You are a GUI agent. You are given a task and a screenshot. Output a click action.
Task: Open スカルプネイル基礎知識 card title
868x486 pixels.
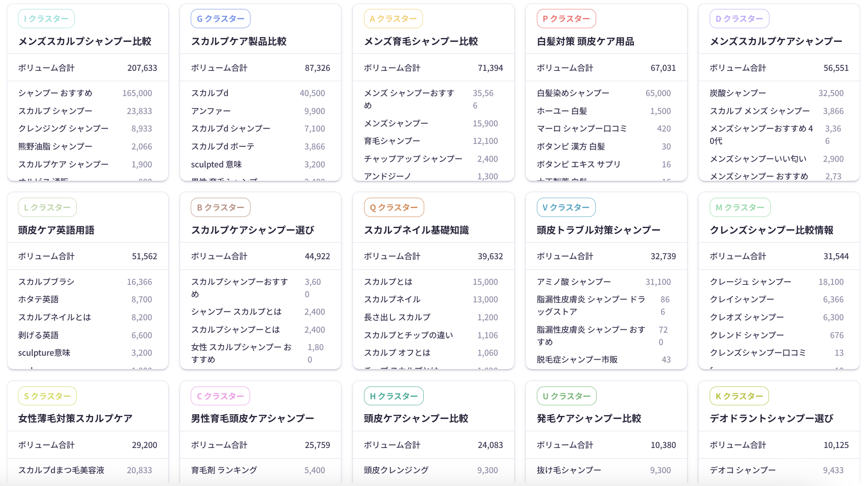pos(416,230)
